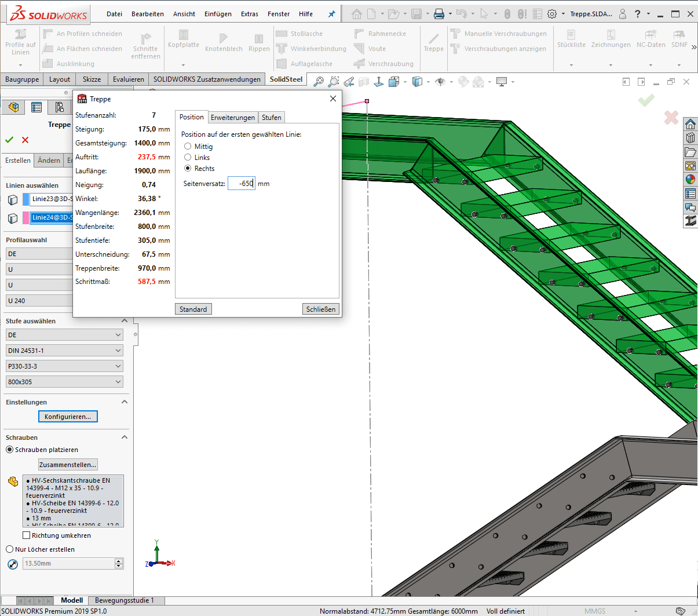
Task: Click the Undo arrow icon
Action: [461, 14]
